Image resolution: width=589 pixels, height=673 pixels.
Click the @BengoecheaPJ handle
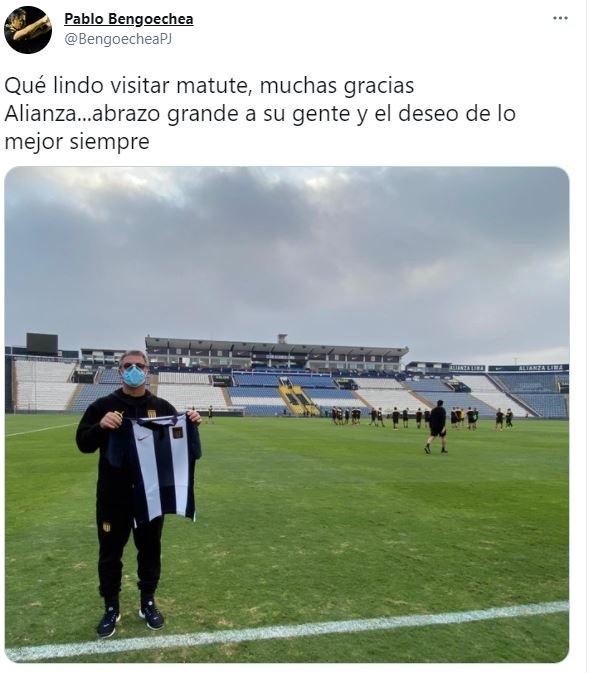coord(118,39)
